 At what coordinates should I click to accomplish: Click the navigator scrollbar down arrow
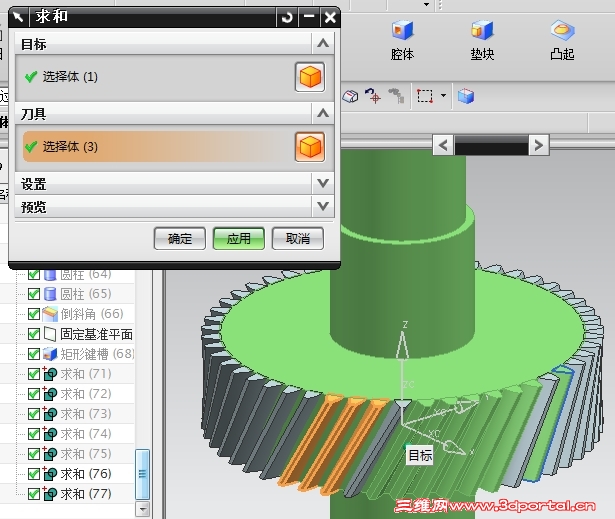(x=142, y=509)
